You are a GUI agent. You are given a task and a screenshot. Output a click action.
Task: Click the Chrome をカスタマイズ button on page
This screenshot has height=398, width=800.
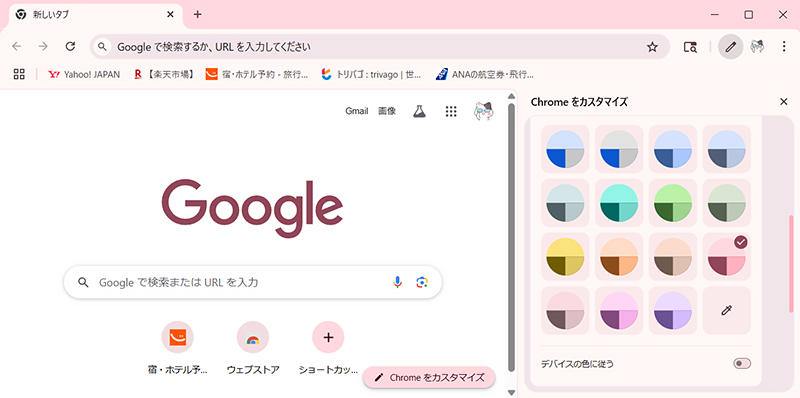pos(429,378)
